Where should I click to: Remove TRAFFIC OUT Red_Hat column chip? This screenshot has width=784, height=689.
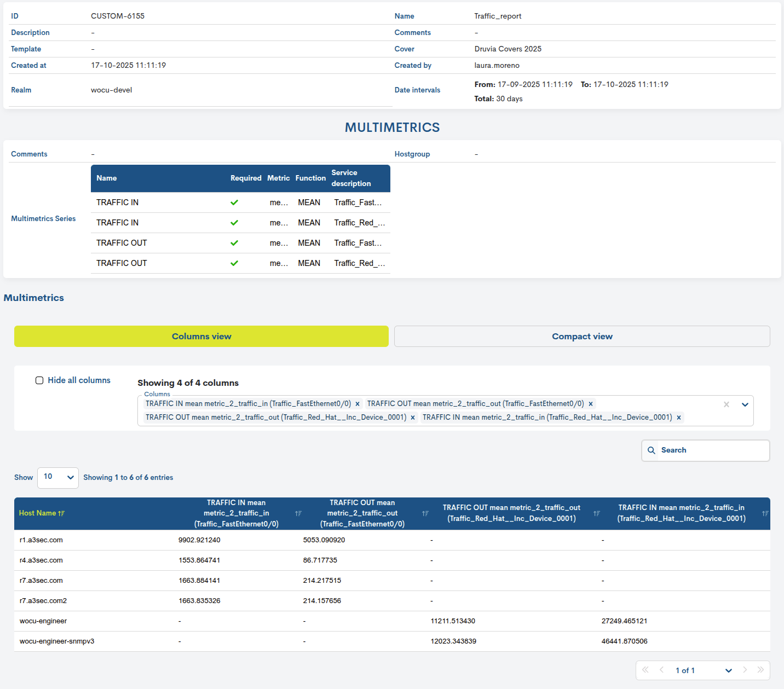click(413, 418)
